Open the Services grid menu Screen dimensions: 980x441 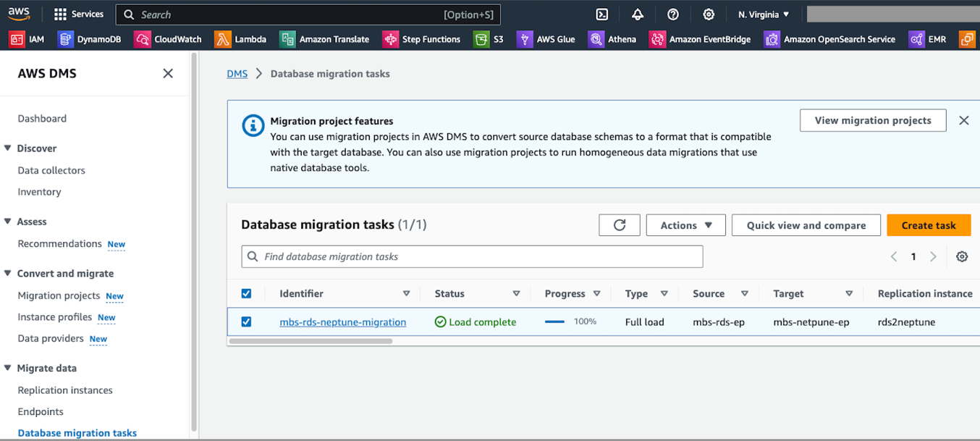click(x=79, y=14)
